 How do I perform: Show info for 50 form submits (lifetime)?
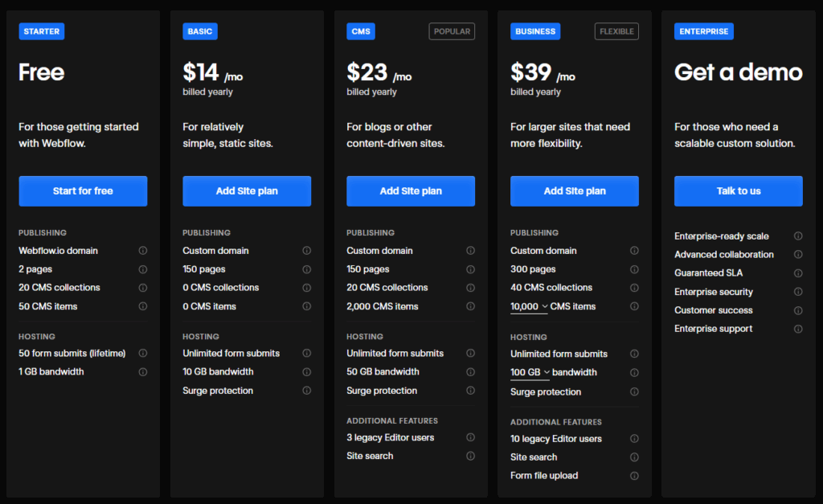(143, 354)
